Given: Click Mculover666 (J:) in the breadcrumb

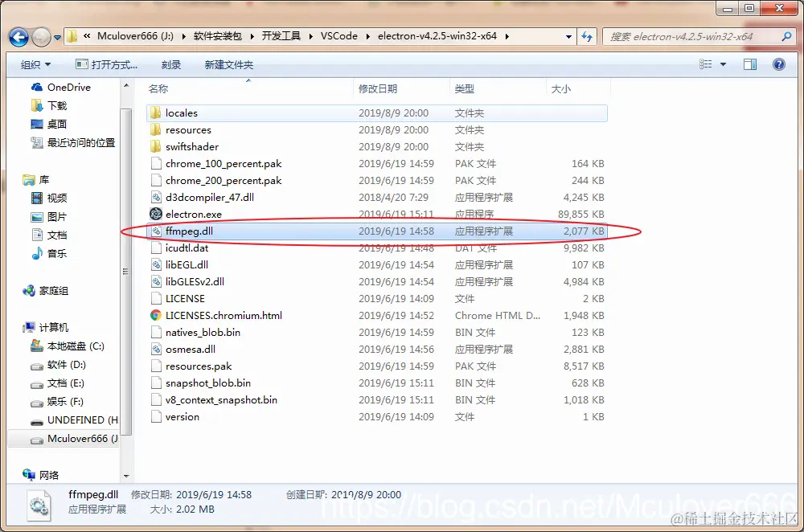Looking at the screenshot, I should [x=135, y=36].
